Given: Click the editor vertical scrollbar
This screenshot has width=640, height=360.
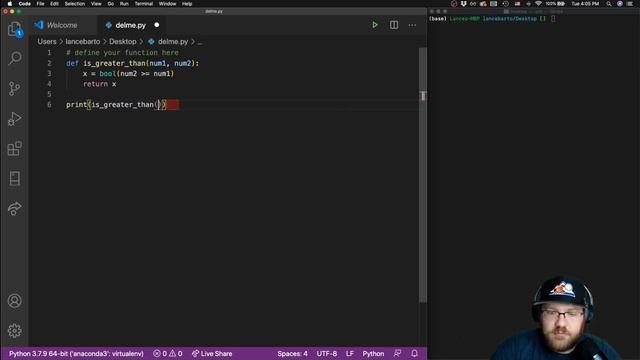Looking at the screenshot, I should pos(423,176).
